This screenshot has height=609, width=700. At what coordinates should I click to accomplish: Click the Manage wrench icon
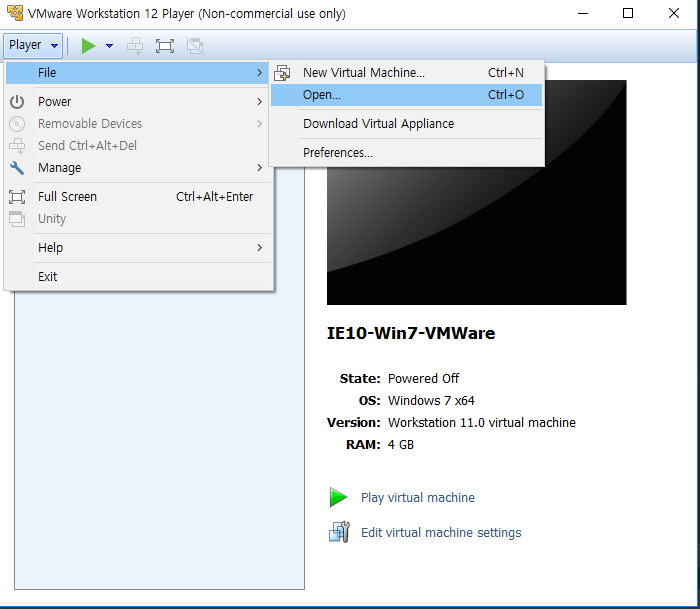17,168
